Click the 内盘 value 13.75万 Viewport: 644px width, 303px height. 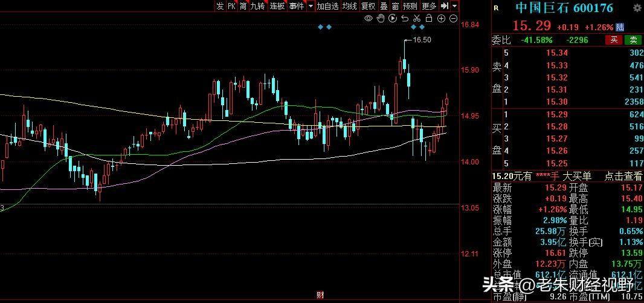(628, 264)
